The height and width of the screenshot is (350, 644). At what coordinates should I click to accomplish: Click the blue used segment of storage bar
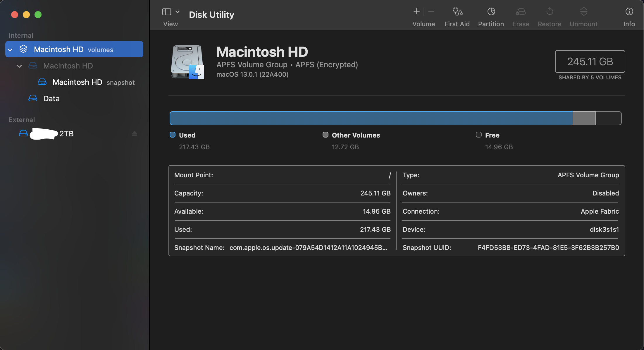[x=371, y=118]
